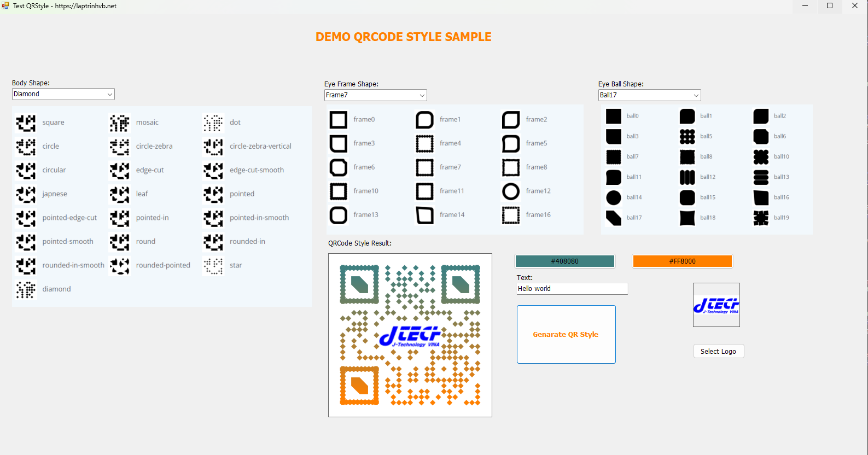Viewport: 868px width, 455px height.
Task: Click the 'frame7' label
Action: 450,167
